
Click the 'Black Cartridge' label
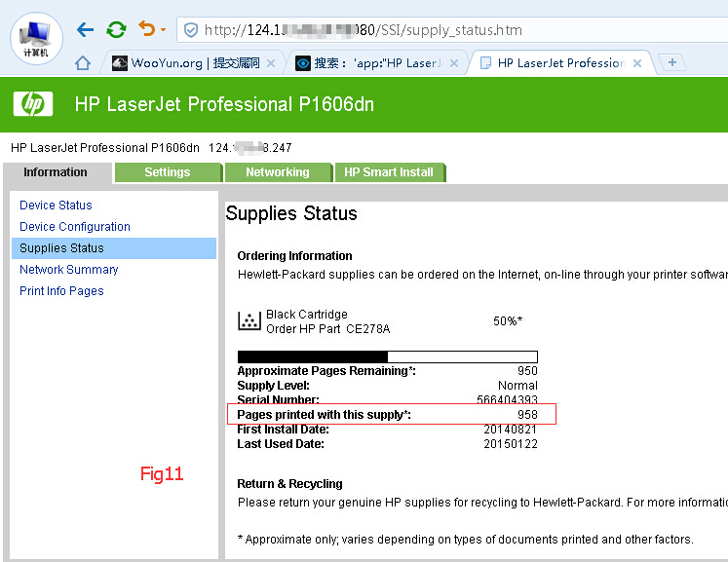(306, 315)
